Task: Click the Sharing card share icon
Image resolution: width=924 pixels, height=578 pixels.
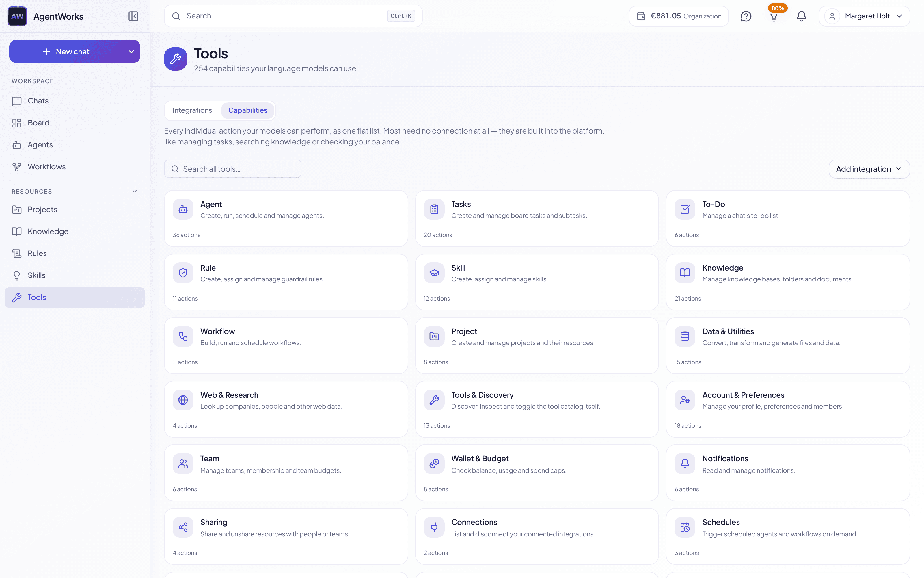Action: (183, 527)
